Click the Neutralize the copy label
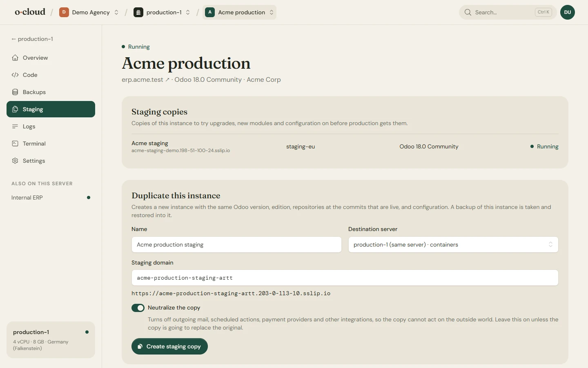 [x=174, y=307]
